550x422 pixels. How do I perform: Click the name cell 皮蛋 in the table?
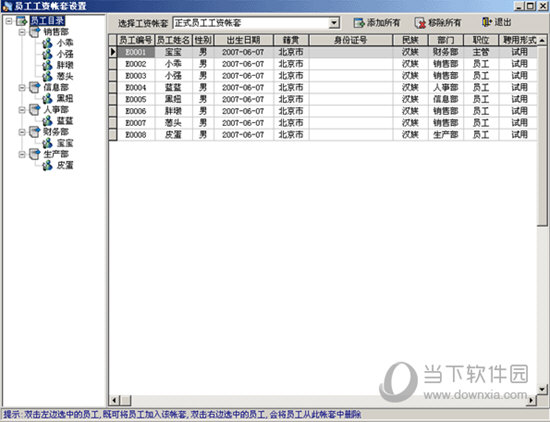point(173,135)
